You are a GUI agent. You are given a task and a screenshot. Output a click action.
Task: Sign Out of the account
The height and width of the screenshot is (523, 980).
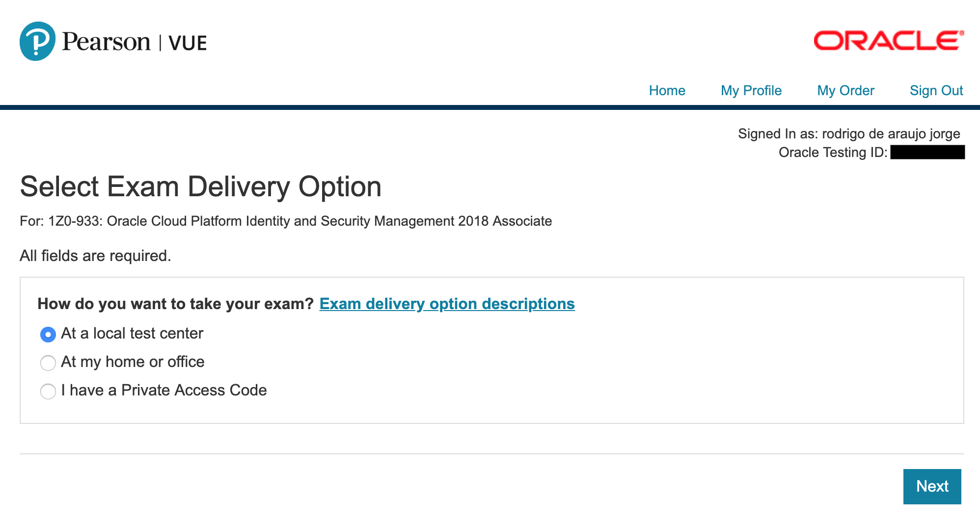936,90
